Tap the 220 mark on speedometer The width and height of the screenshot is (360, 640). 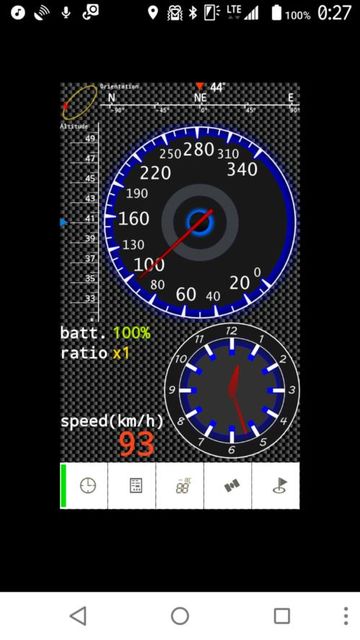[x=155, y=173]
